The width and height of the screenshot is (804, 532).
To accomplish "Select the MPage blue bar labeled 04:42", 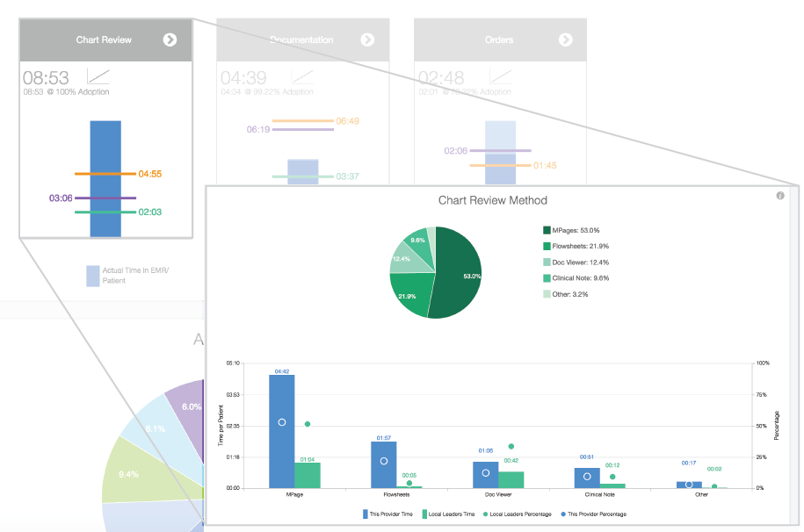I will pos(281,432).
